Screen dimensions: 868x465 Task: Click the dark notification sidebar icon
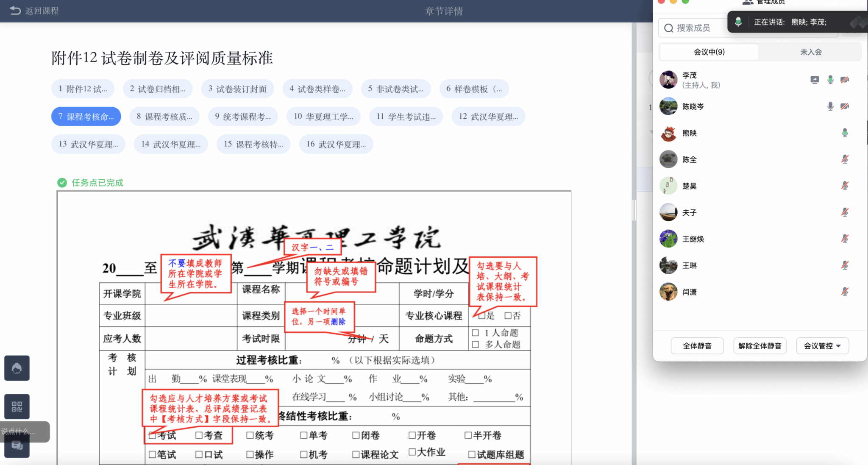tap(17, 368)
